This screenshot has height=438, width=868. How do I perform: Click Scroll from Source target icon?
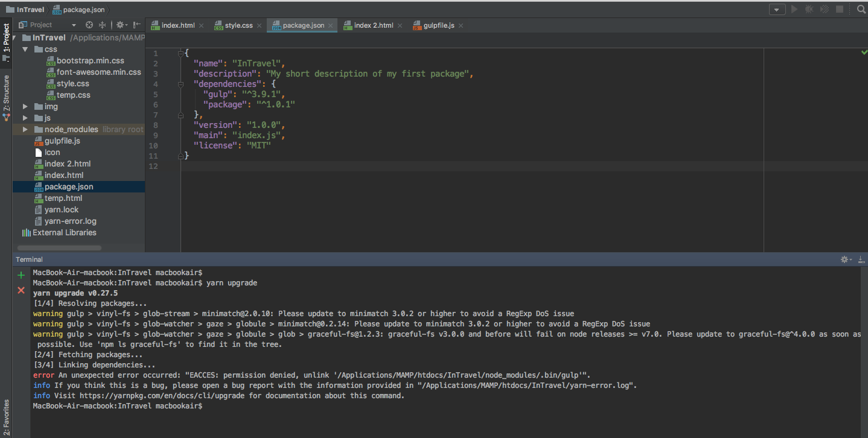point(89,25)
